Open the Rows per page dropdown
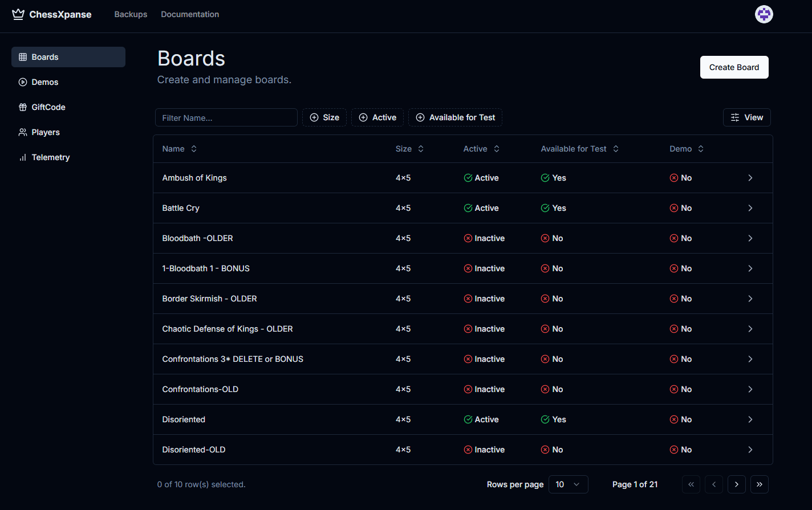This screenshot has height=510, width=812. pos(568,484)
